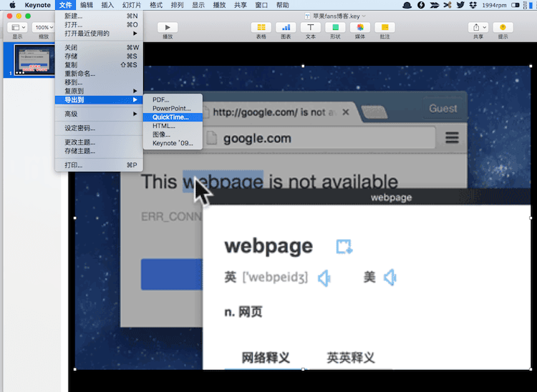Click the Dropbox menu bar icon
Image resolution: width=537 pixels, height=392 pixels.
click(473, 5)
